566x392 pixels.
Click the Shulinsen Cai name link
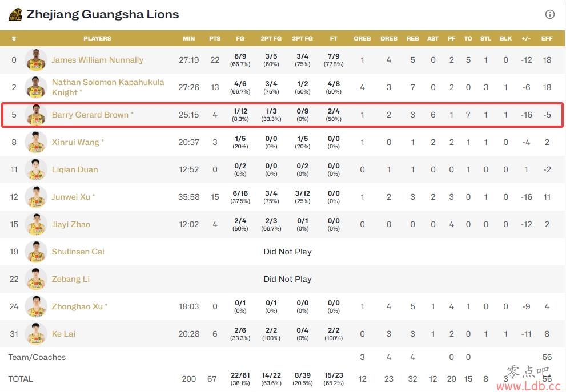tap(78, 252)
